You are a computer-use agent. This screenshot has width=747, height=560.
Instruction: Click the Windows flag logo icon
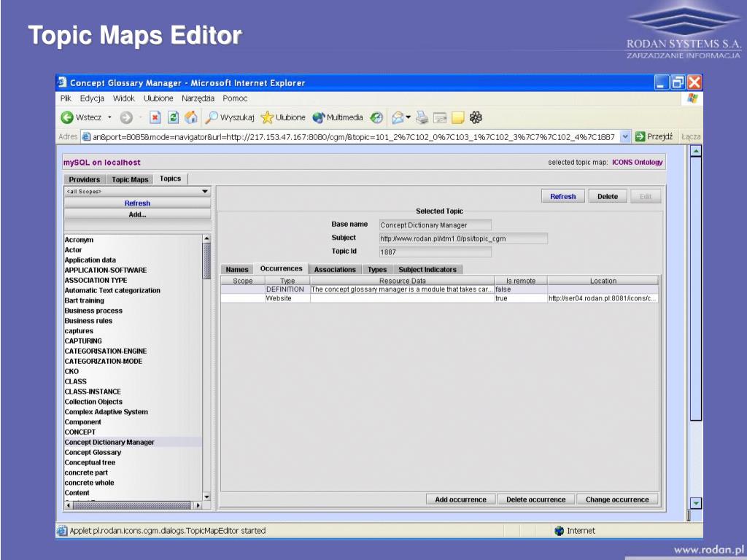(x=692, y=98)
